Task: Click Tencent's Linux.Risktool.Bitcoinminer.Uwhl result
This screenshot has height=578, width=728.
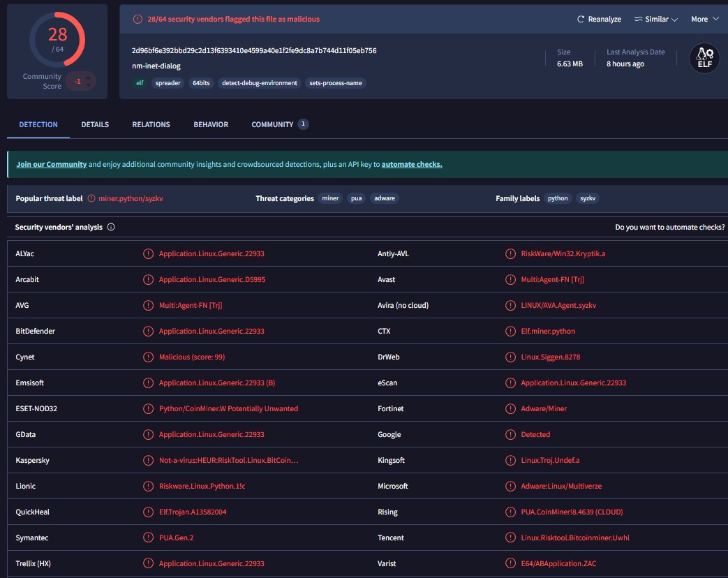Action: tap(574, 538)
